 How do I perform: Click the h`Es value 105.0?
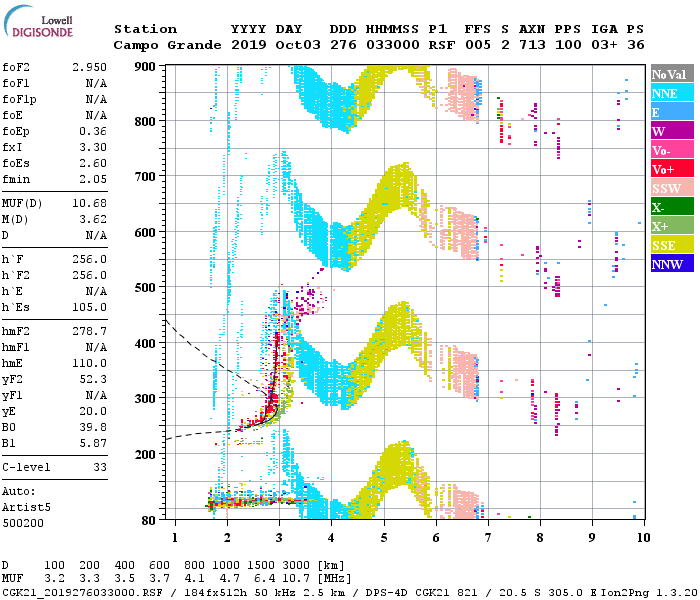tap(89, 307)
